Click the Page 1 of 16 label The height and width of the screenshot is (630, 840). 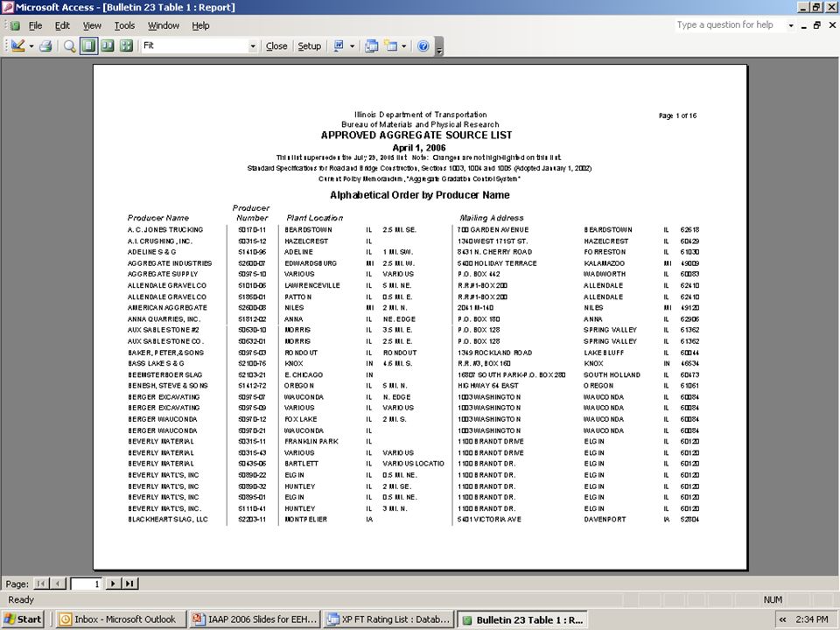pos(677,115)
